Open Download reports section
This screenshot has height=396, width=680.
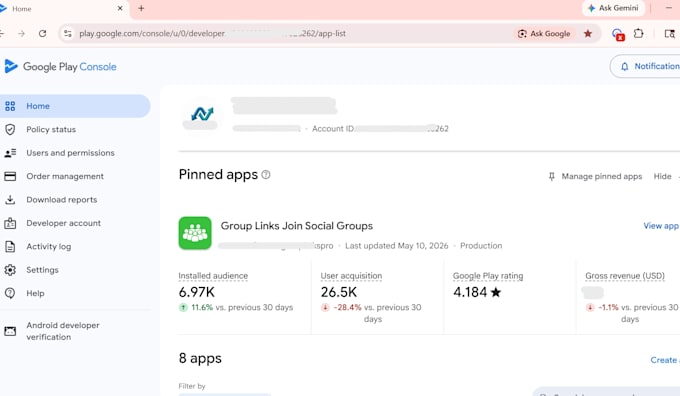pyautogui.click(x=62, y=200)
